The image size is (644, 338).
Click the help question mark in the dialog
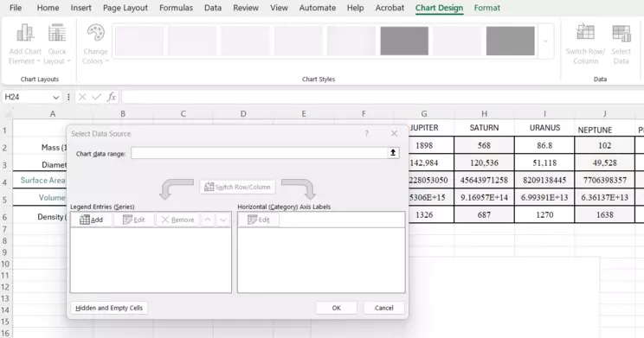pos(366,134)
